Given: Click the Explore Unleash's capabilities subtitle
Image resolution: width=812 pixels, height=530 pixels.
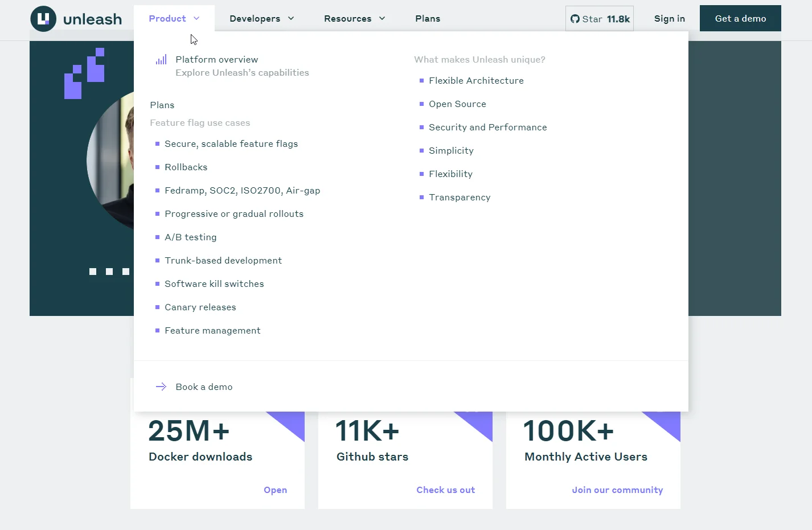Looking at the screenshot, I should tap(242, 72).
